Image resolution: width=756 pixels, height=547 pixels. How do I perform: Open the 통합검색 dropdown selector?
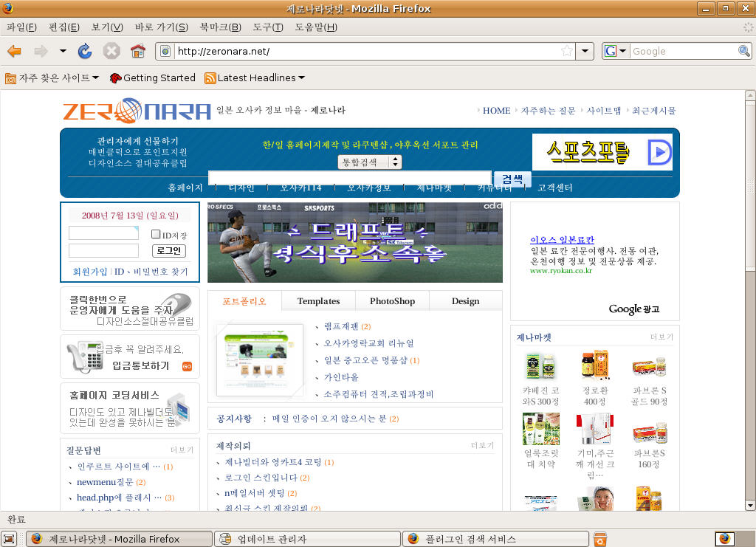[370, 162]
